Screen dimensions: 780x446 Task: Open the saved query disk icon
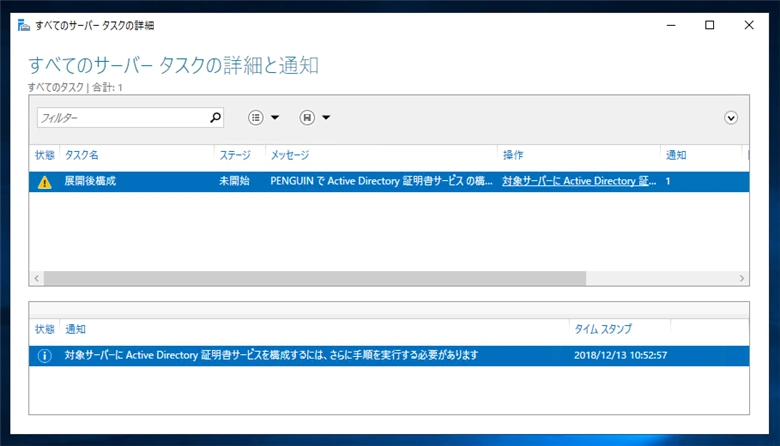[307, 118]
